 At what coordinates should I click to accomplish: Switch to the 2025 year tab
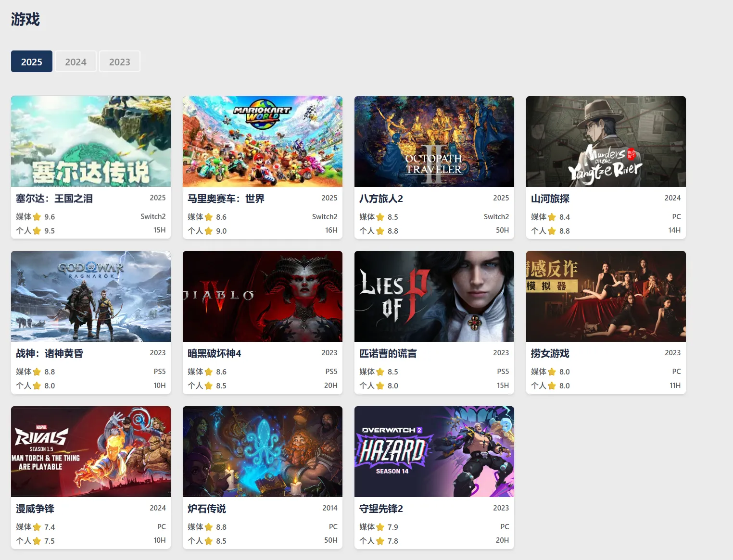[32, 62]
